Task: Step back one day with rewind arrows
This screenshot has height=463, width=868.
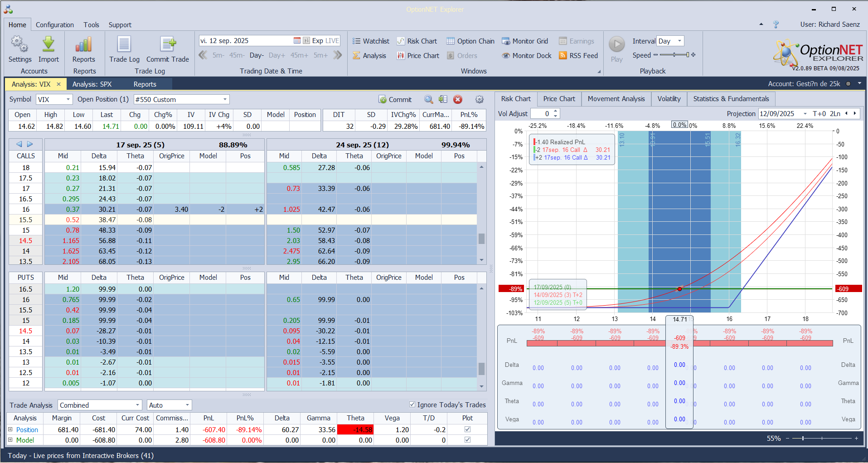Action: (x=203, y=55)
